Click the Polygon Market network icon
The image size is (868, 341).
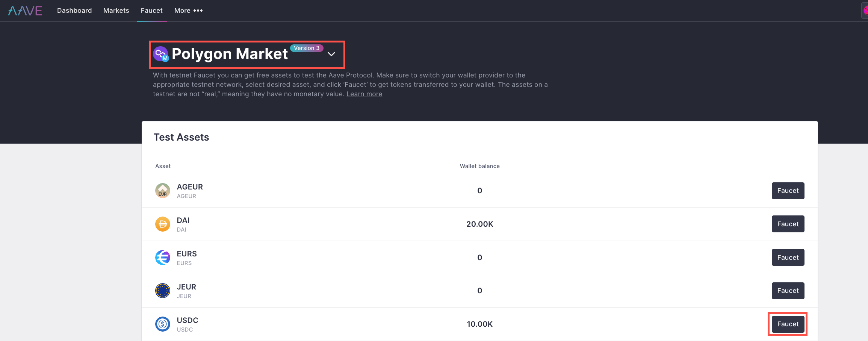click(161, 54)
